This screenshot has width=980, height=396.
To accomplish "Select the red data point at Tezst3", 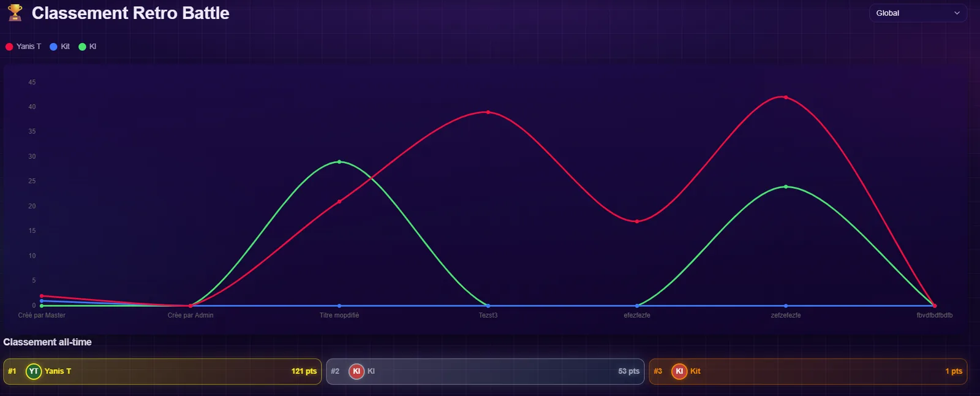I will (x=488, y=112).
